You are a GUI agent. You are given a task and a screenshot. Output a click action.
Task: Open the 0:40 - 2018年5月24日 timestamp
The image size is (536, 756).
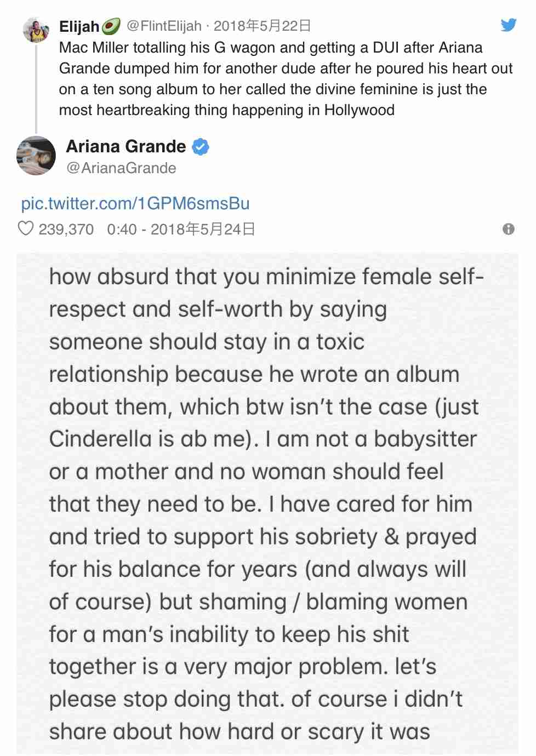[181, 229]
